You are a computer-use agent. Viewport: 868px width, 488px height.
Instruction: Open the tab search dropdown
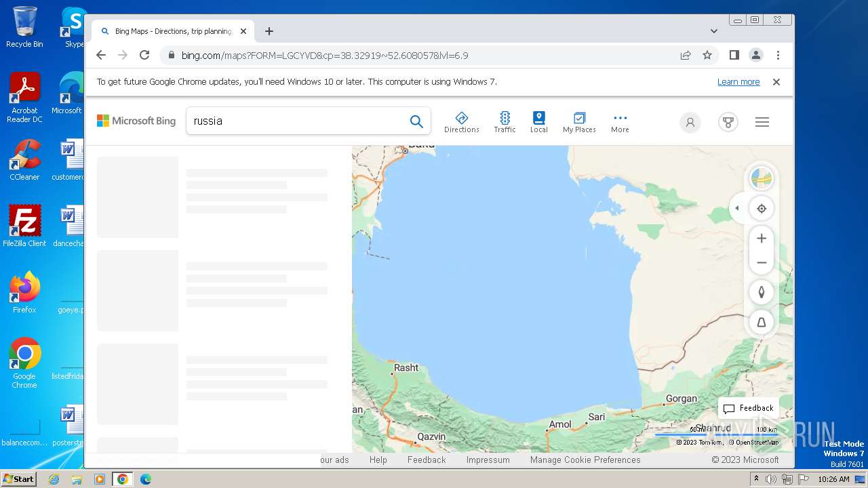[x=714, y=31]
